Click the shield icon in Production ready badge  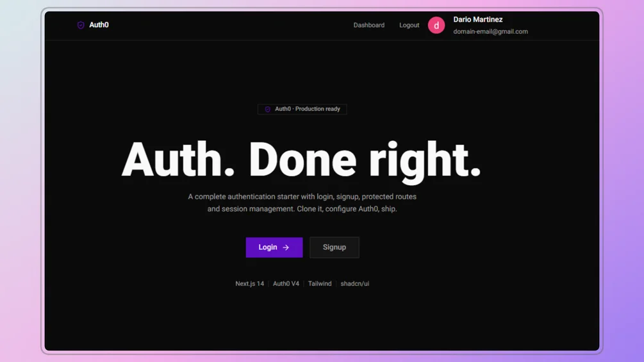(268, 109)
